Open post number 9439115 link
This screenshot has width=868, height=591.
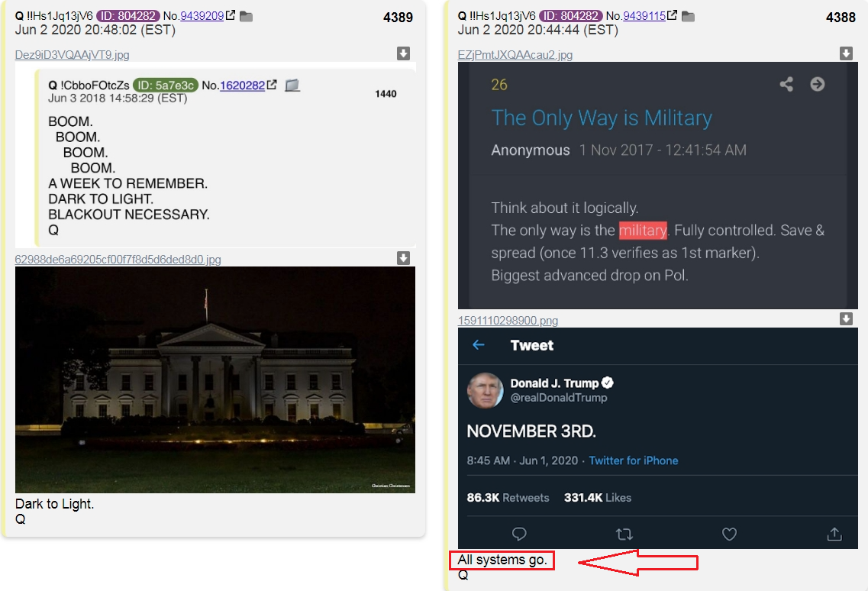(644, 16)
